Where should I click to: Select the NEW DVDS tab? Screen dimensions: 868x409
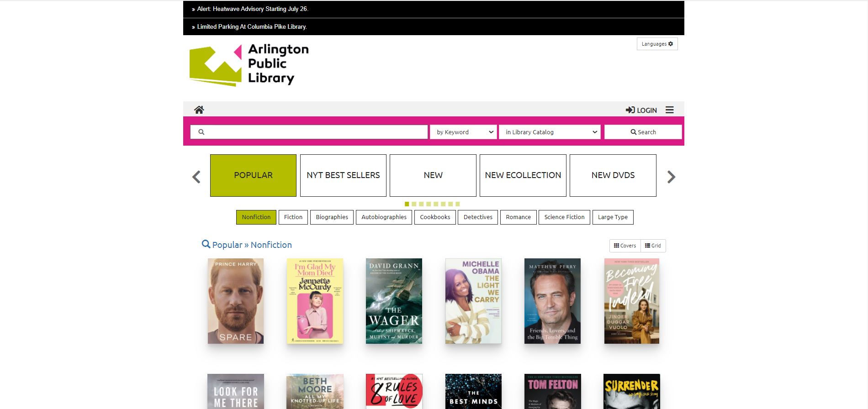[x=613, y=175]
